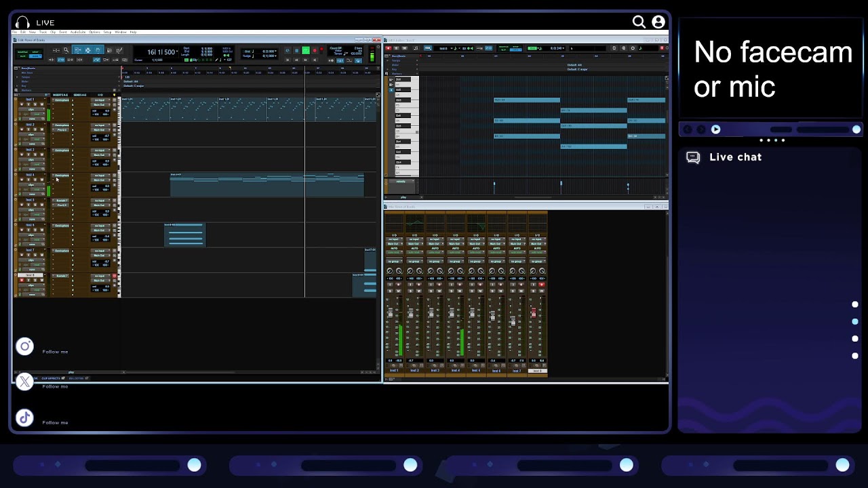Image resolution: width=868 pixels, height=488 pixels.
Task: Open Inst 1 mixer no group selector
Action: tap(394, 262)
